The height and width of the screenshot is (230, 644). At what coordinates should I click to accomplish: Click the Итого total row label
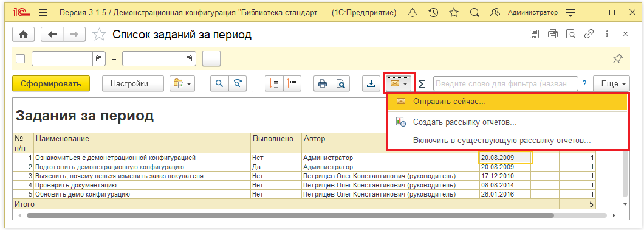[25, 204]
